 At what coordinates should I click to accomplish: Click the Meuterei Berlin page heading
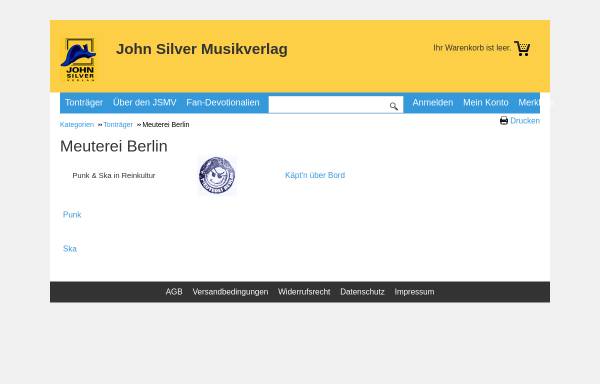tap(114, 146)
